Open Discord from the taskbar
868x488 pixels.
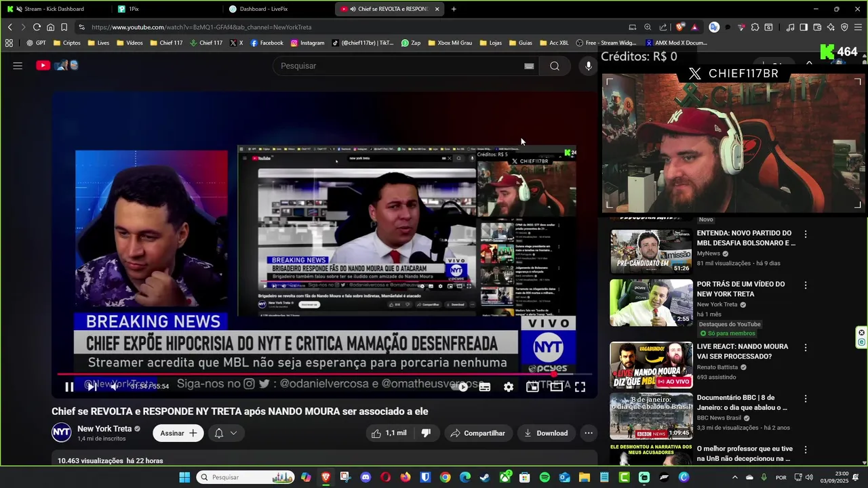(366, 477)
